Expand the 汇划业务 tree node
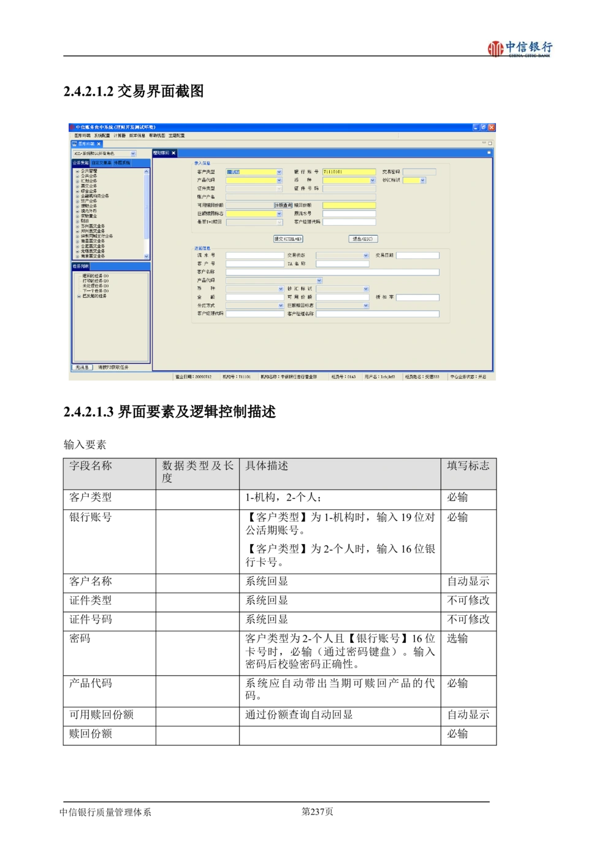613x868 pixels. [x=77, y=181]
